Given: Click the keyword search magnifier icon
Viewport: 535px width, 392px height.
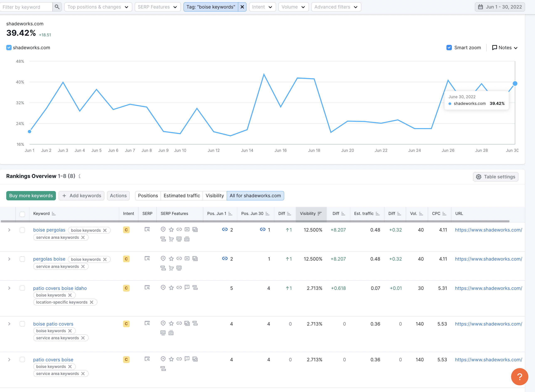Looking at the screenshot, I should tap(57, 7).
